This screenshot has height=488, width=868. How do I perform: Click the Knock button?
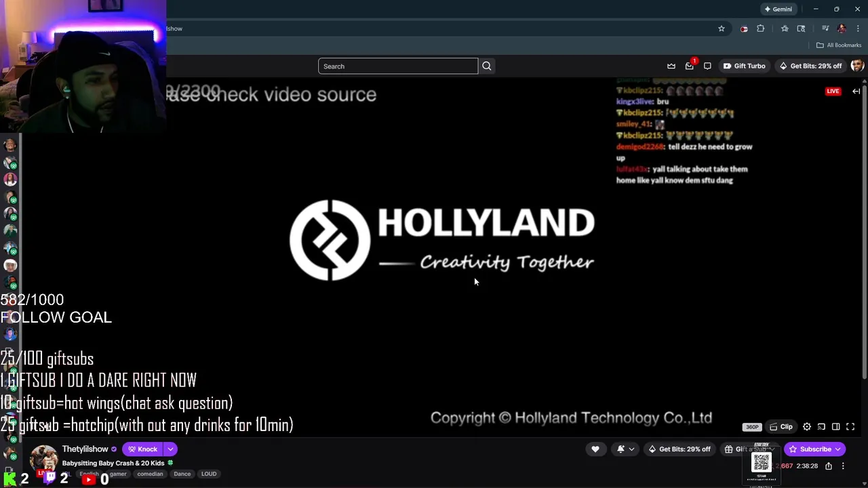click(x=142, y=449)
